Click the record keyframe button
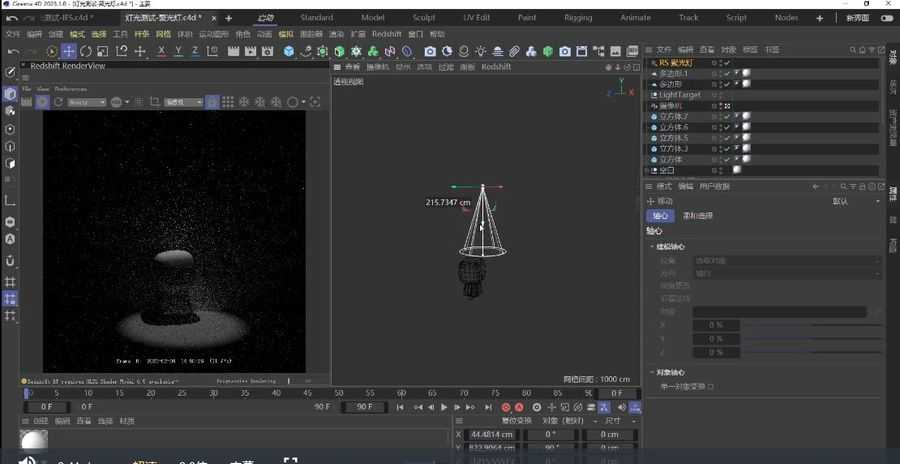The height and width of the screenshot is (464, 900). tap(506, 407)
